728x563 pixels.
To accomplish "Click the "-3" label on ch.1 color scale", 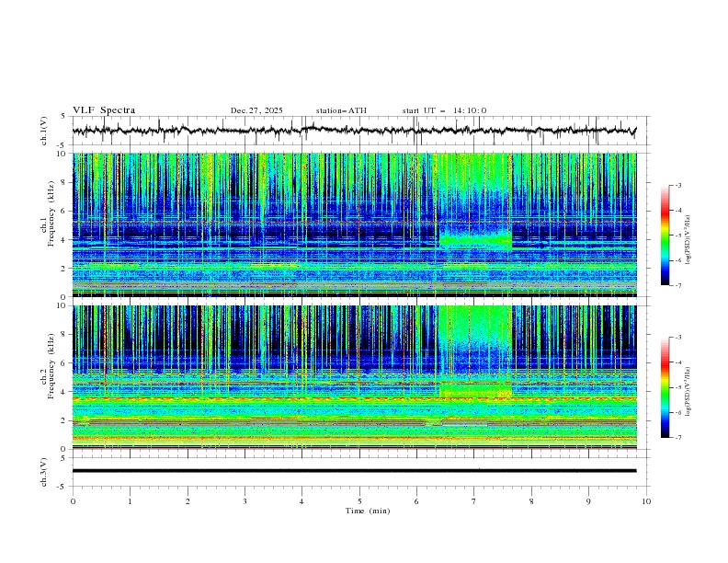I will [x=677, y=185].
